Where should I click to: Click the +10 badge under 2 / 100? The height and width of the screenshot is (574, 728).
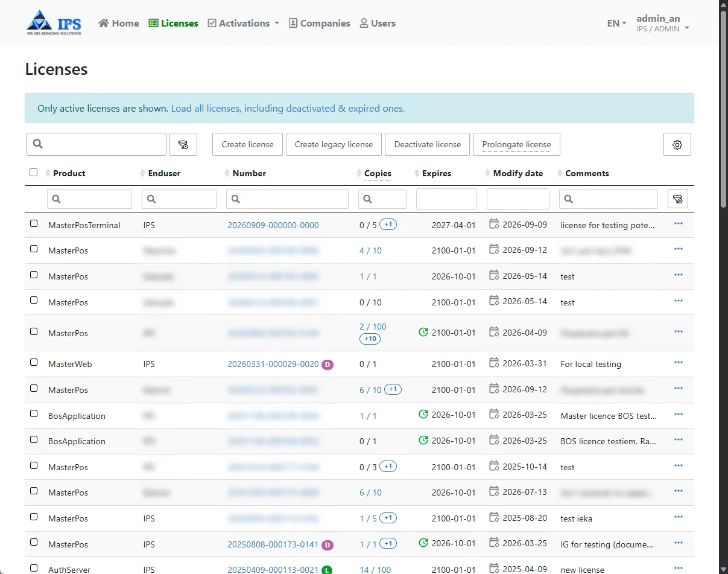pos(370,339)
